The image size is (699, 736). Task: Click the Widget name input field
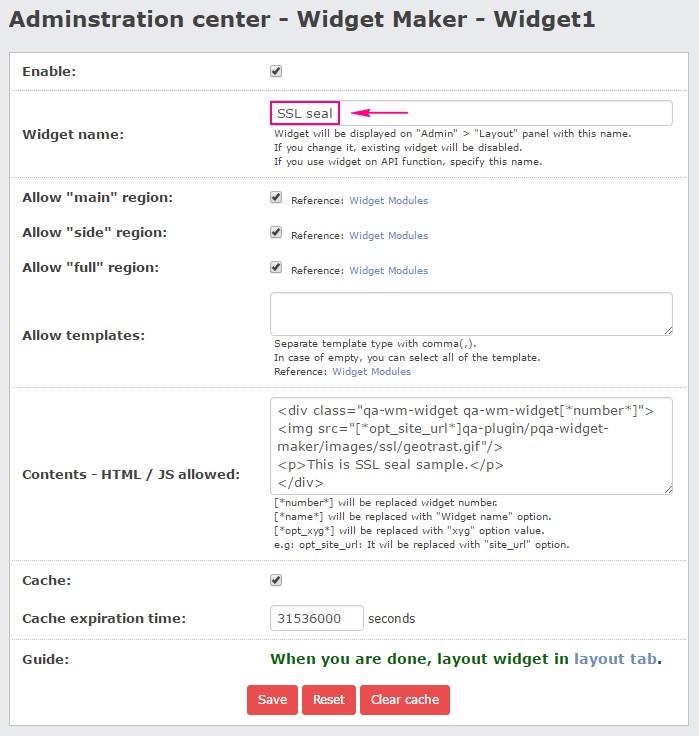(470, 114)
